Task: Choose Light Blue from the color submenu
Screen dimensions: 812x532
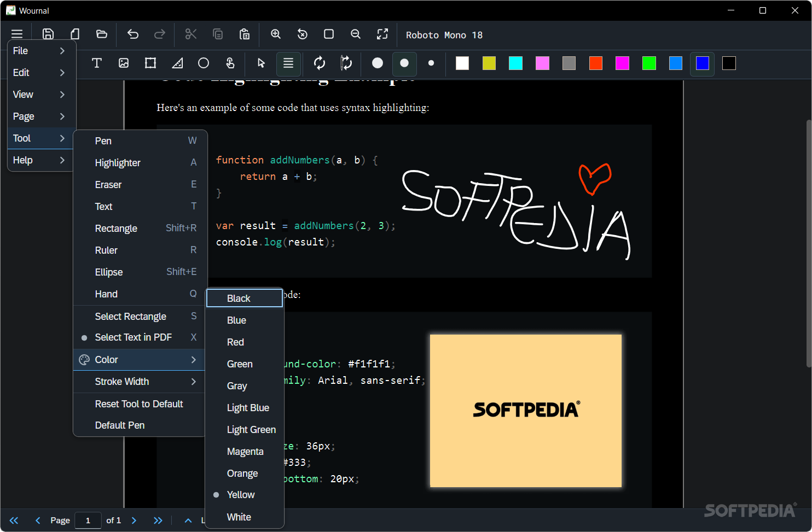Action: 245,408
